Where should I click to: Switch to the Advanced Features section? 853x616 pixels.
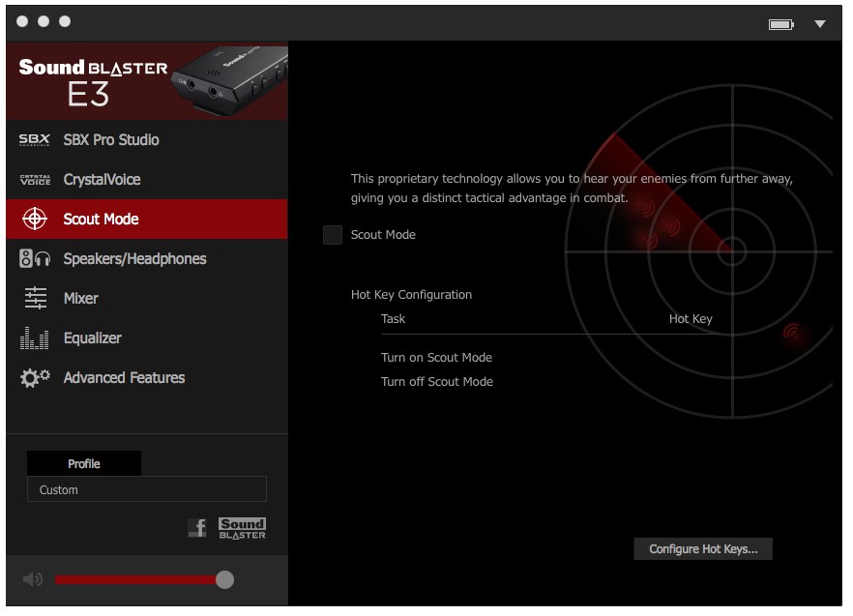(124, 378)
